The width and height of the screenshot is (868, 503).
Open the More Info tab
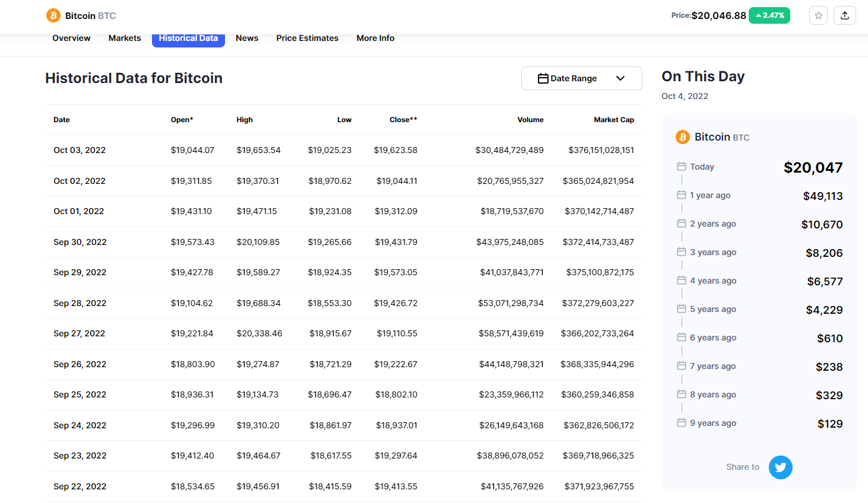click(x=375, y=38)
